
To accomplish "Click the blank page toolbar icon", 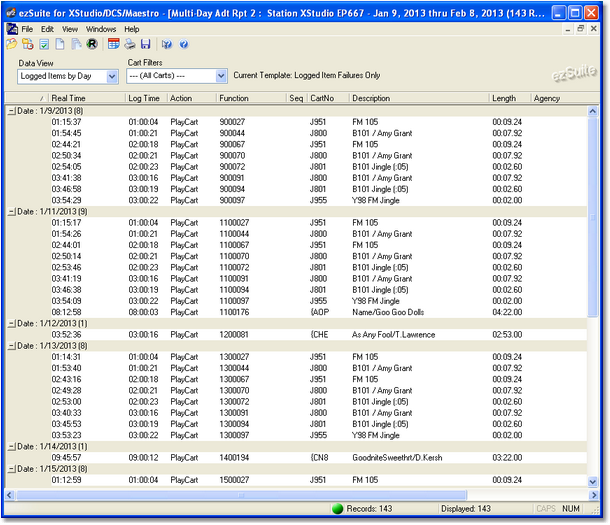I will point(60,44).
